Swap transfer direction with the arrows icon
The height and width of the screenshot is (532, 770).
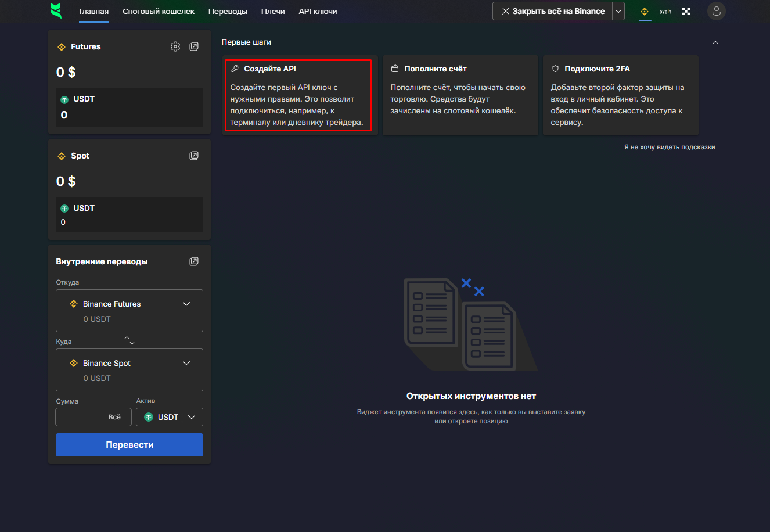pyautogui.click(x=129, y=340)
